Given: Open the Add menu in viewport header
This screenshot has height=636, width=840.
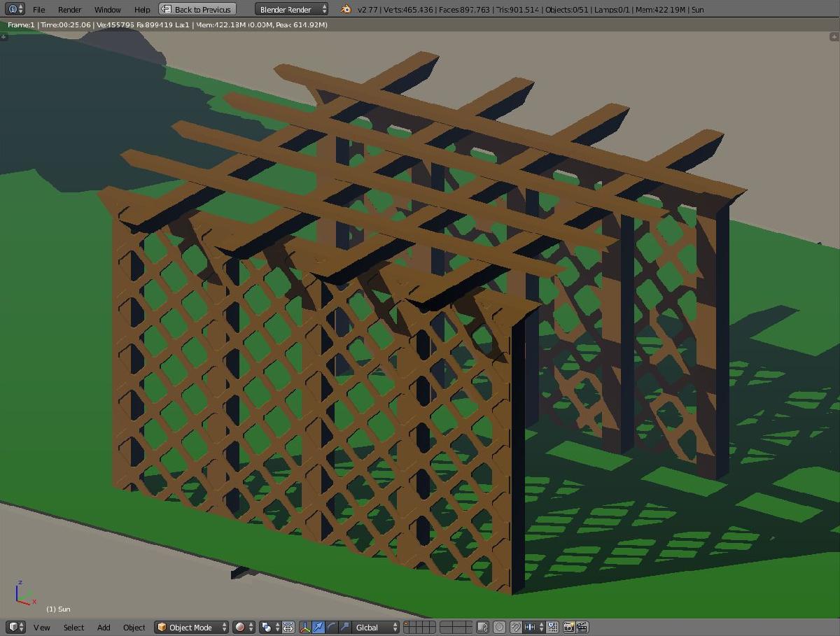Looking at the screenshot, I should point(104,628).
